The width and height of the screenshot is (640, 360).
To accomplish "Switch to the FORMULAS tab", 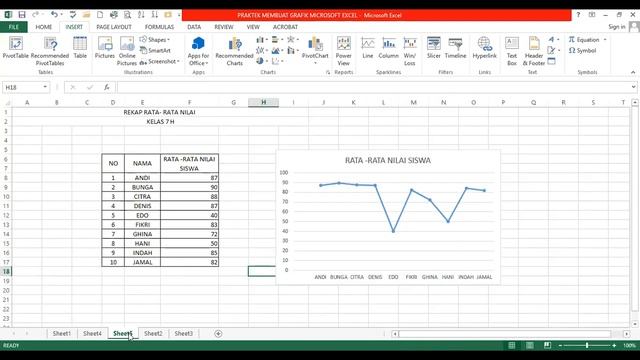I will 159,27.
